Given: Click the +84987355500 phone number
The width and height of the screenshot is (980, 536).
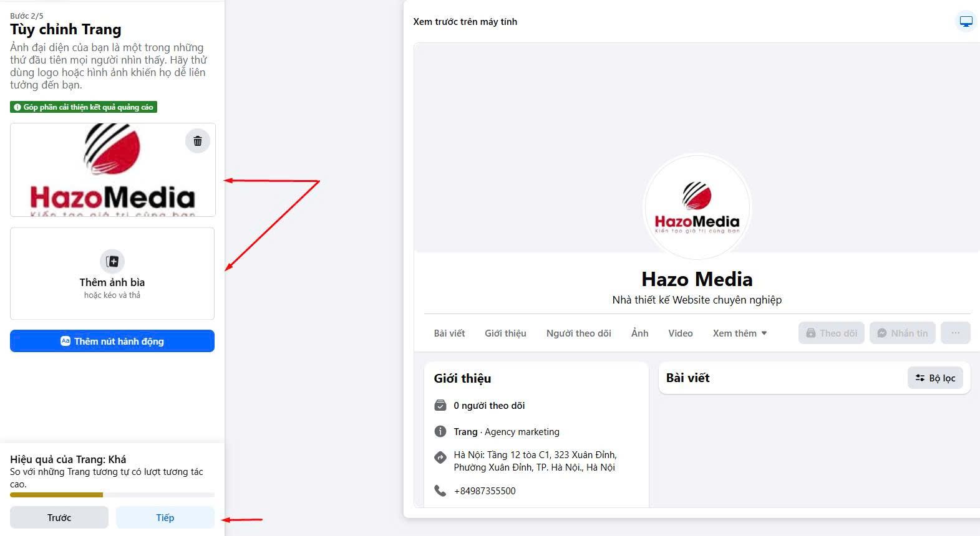Looking at the screenshot, I should click(485, 491).
